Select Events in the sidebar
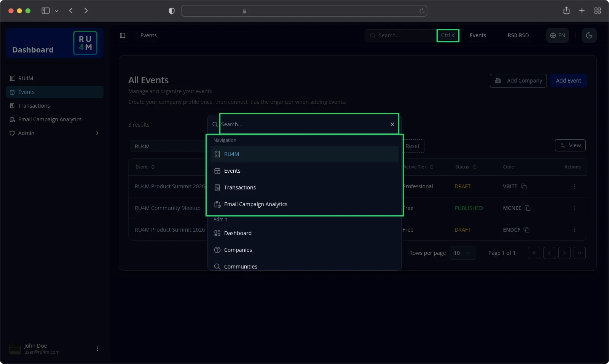609x364 pixels. (x=55, y=92)
